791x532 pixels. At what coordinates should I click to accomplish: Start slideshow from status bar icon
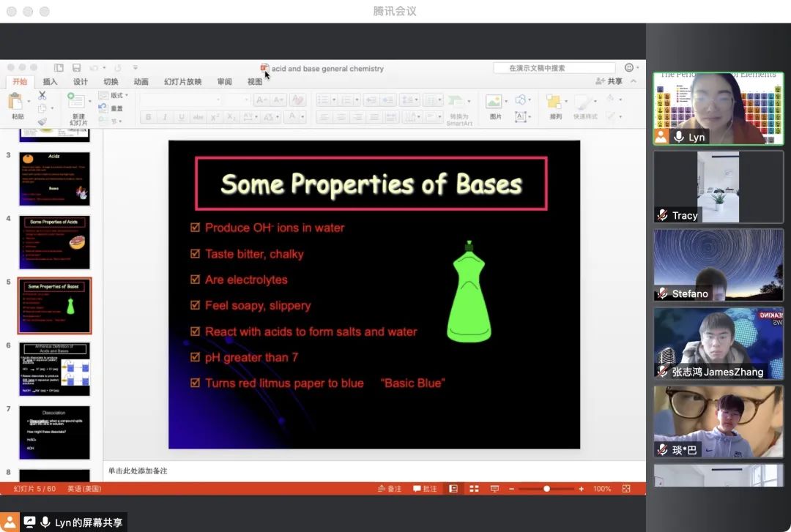494,489
